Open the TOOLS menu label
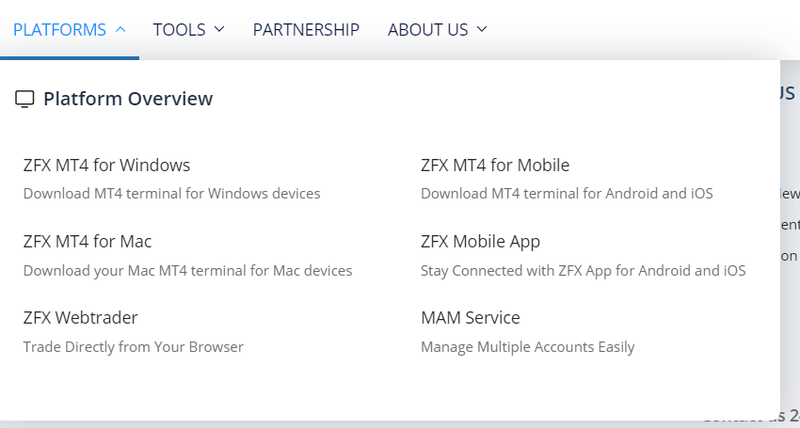This screenshot has height=428, width=800. click(x=179, y=30)
